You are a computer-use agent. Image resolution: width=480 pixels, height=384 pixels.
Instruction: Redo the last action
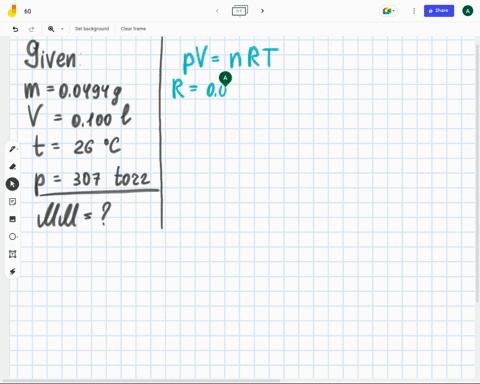31,29
